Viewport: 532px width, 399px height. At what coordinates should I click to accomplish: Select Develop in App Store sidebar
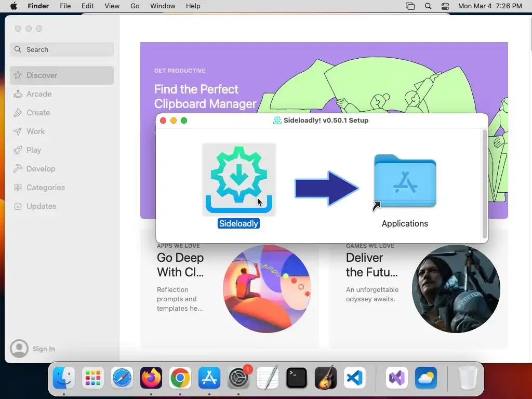(62, 169)
